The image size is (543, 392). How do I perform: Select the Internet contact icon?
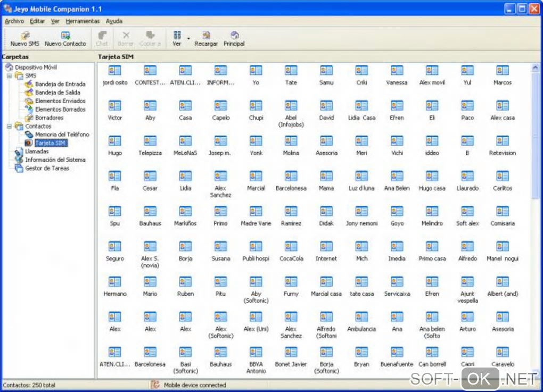click(326, 247)
